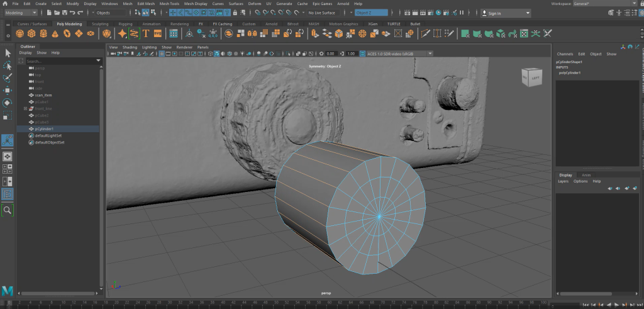
Task: Click the SVG import shelf icon
Action: tap(158, 33)
